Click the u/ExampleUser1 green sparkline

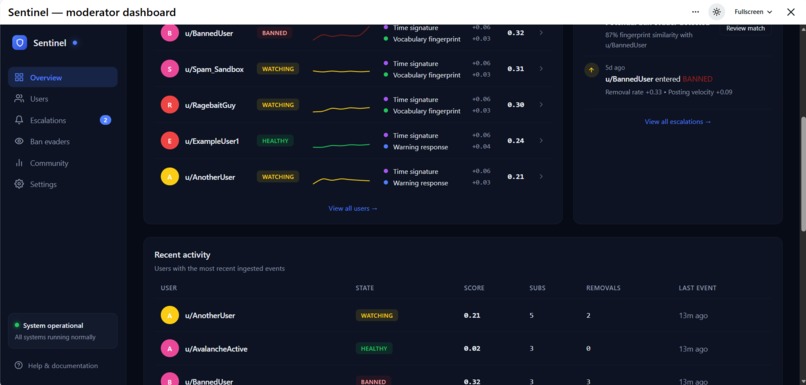(341, 145)
